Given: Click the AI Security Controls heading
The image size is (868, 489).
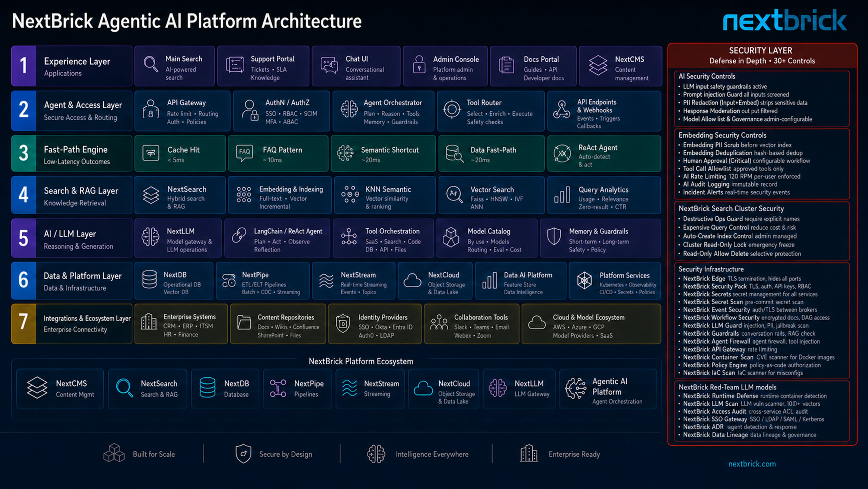Looking at the screenshot, I should click(707, 77).
